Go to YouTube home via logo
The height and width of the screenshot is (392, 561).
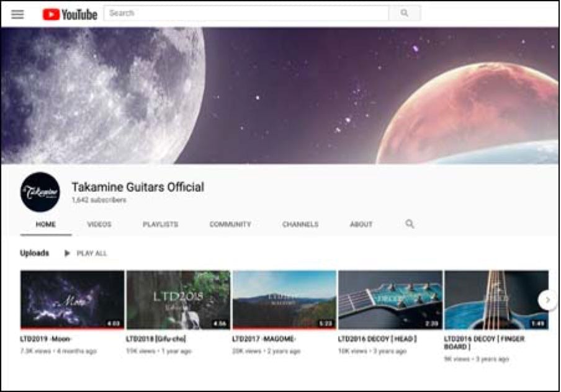(70, 14)
